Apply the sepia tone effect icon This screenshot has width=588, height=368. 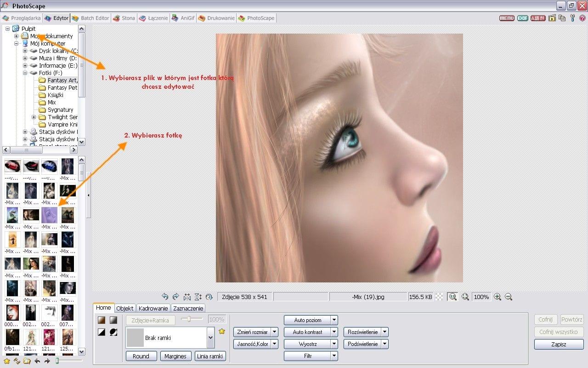coord(102,320)
